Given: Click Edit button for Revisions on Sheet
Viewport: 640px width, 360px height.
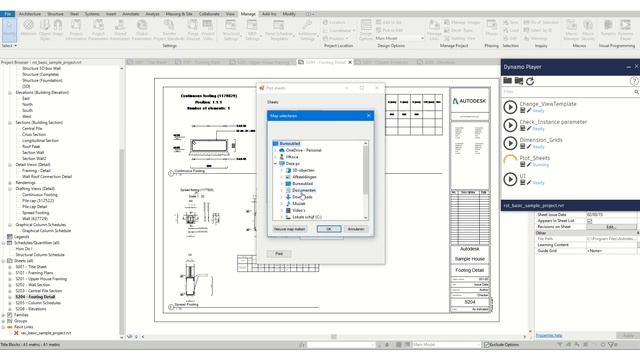Looking at the screenshot, I should [611, 227].
